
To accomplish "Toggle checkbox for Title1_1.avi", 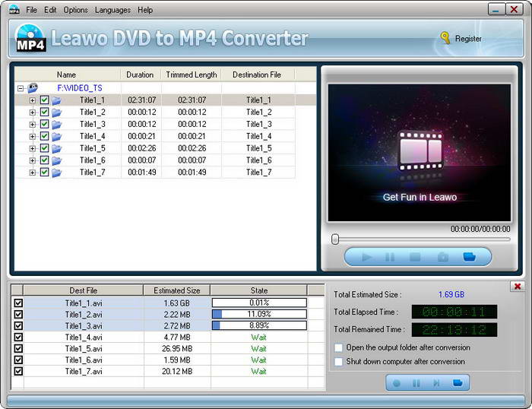I will point(18,303).
